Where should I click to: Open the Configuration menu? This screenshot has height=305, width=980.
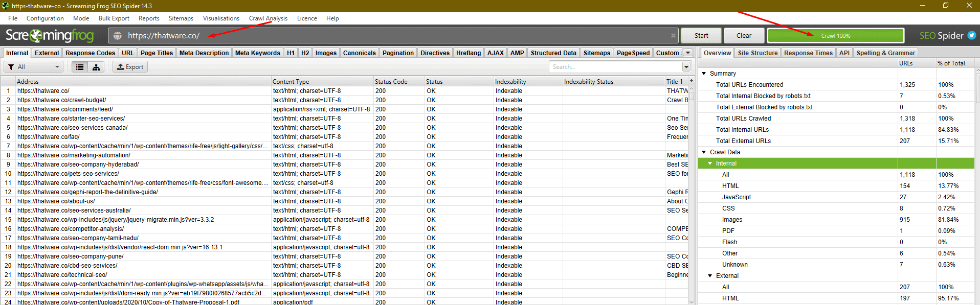(45, 18)
